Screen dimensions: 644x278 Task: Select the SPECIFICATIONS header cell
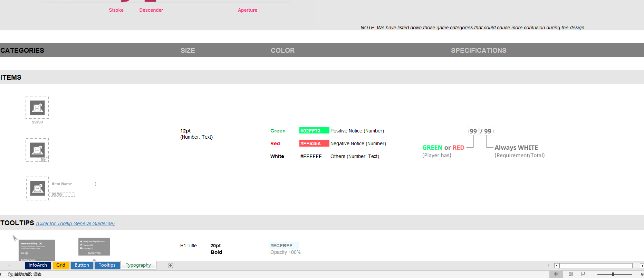479,50
